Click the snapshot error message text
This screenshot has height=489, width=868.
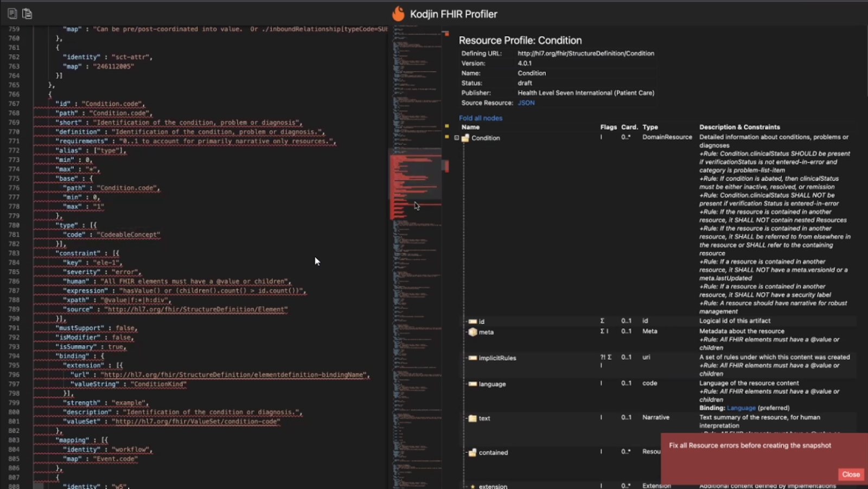(750, 445)
